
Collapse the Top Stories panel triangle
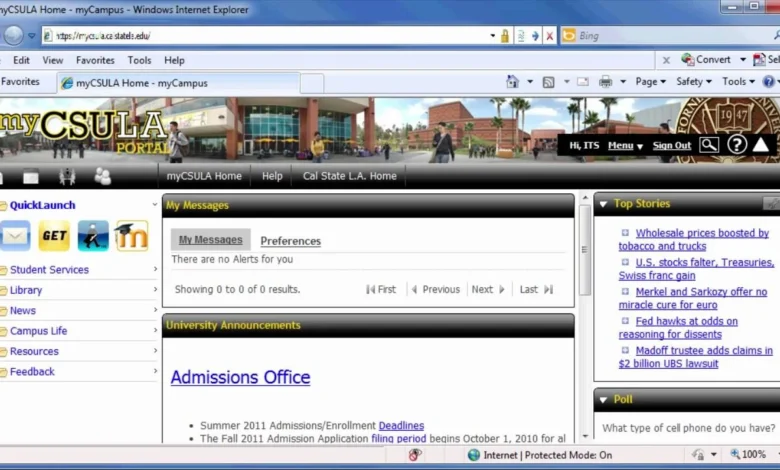[603, 204]
